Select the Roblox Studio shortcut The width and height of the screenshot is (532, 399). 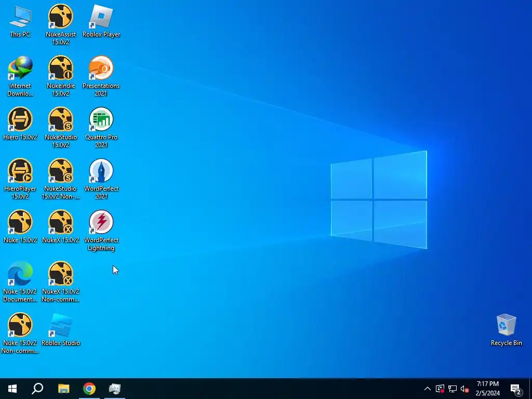(x=61, y=329)
